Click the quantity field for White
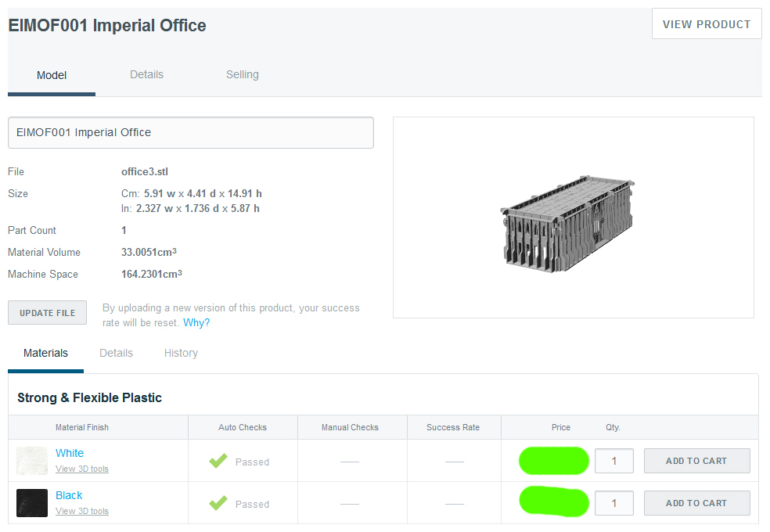The height and width of the screenshot is (532, 770). coord(614,461)
